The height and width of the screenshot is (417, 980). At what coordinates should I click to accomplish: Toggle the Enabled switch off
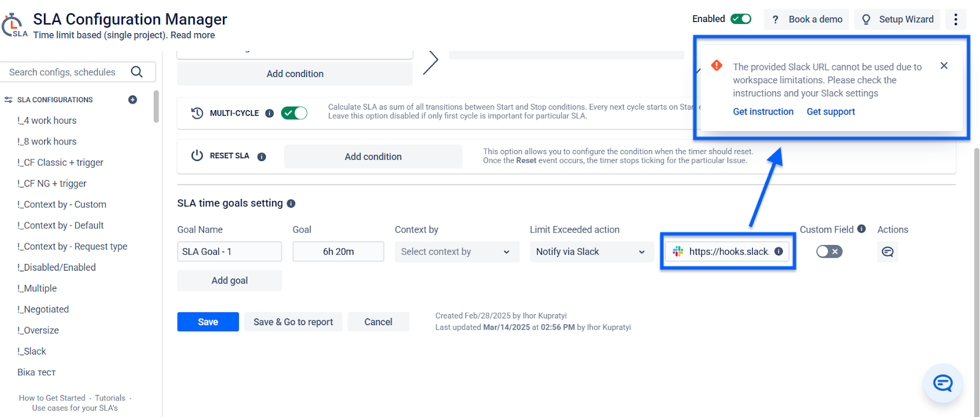point(741,19)
